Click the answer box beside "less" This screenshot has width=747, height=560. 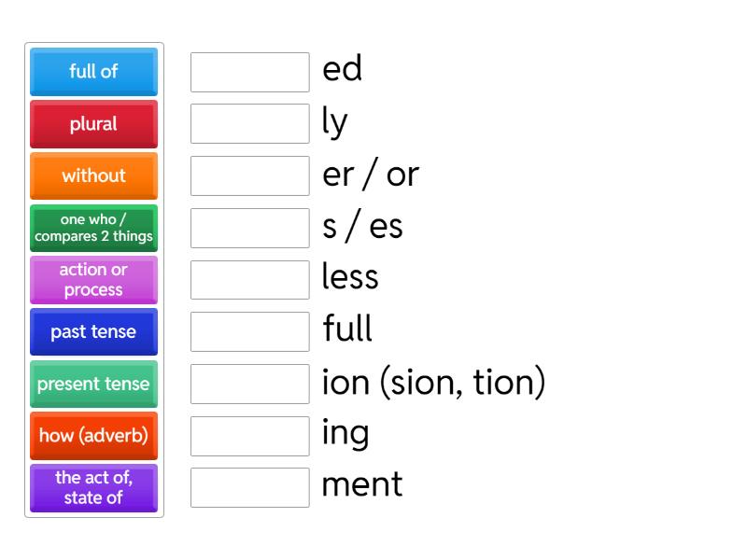(x=249, y=278)
